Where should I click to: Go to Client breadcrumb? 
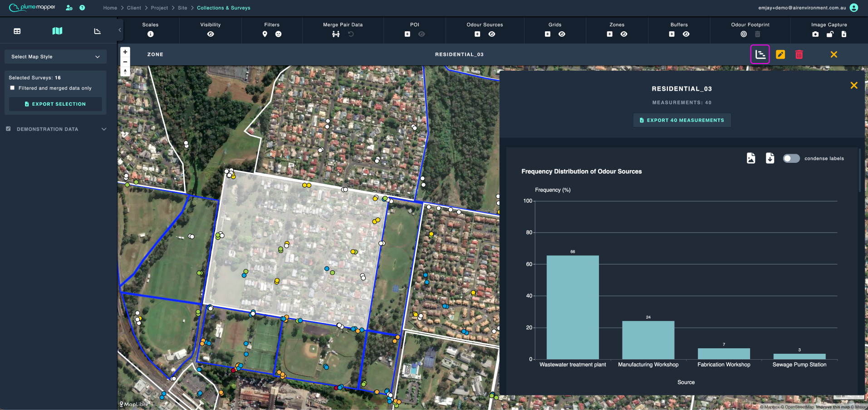[134, 8]
